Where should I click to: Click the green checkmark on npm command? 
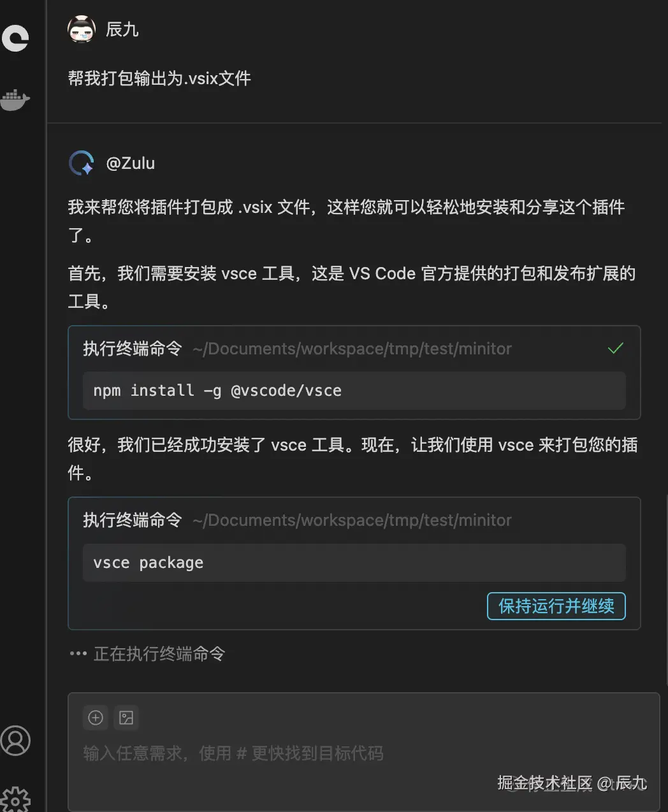tap(616, 349)
